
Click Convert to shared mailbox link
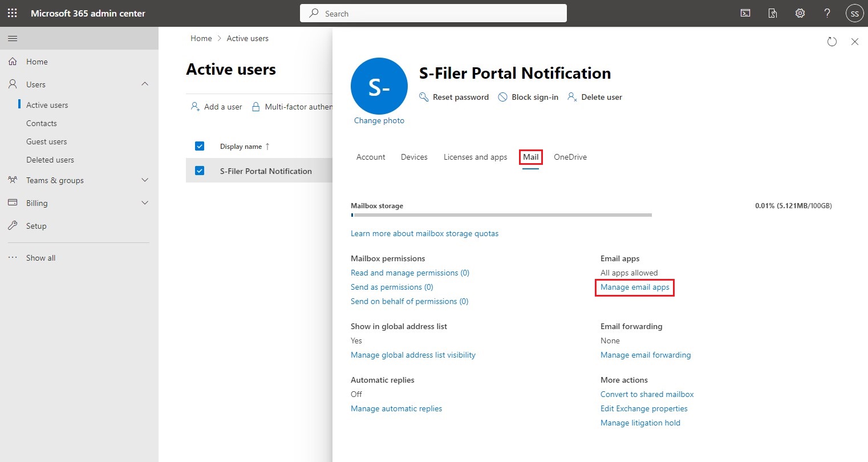[x=647, y=394]
